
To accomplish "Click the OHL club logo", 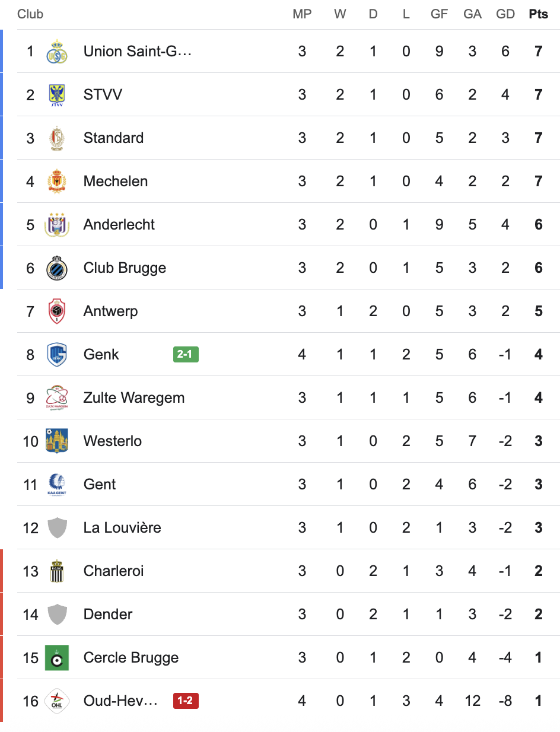I will tap(57, 701).
